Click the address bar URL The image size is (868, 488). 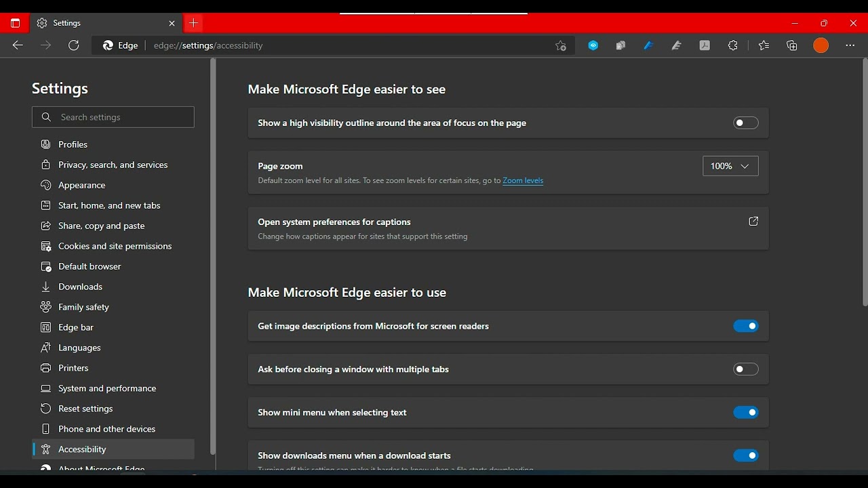[x=208, y=45]
